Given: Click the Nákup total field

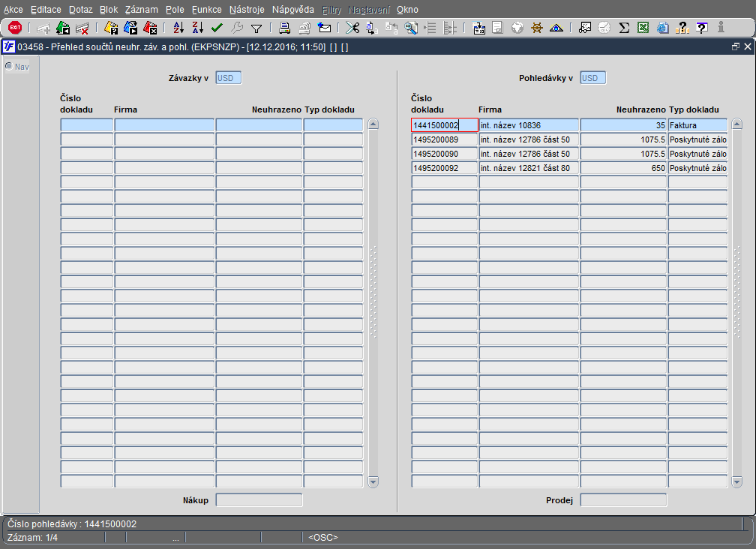Looking at the screenshot, I should (x=259, y=499).
